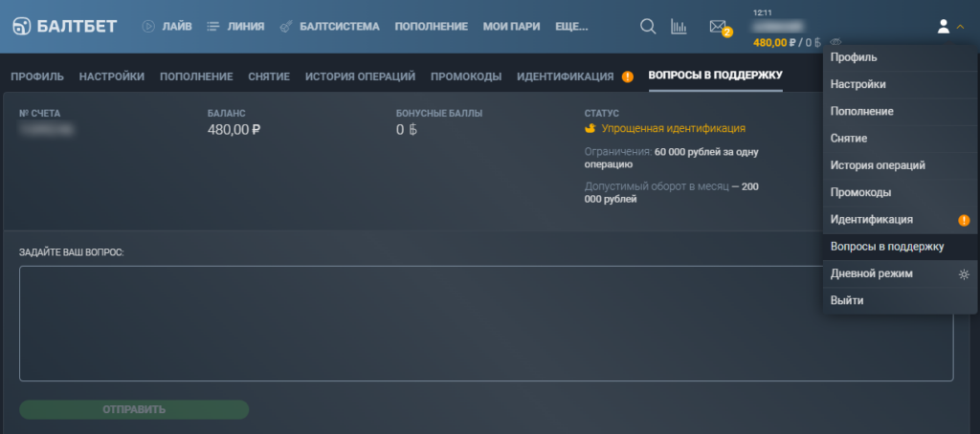The height and width of the screenshot is (434, 980).
Task: Switch to the Снятие tab
Action: (269, 76)
